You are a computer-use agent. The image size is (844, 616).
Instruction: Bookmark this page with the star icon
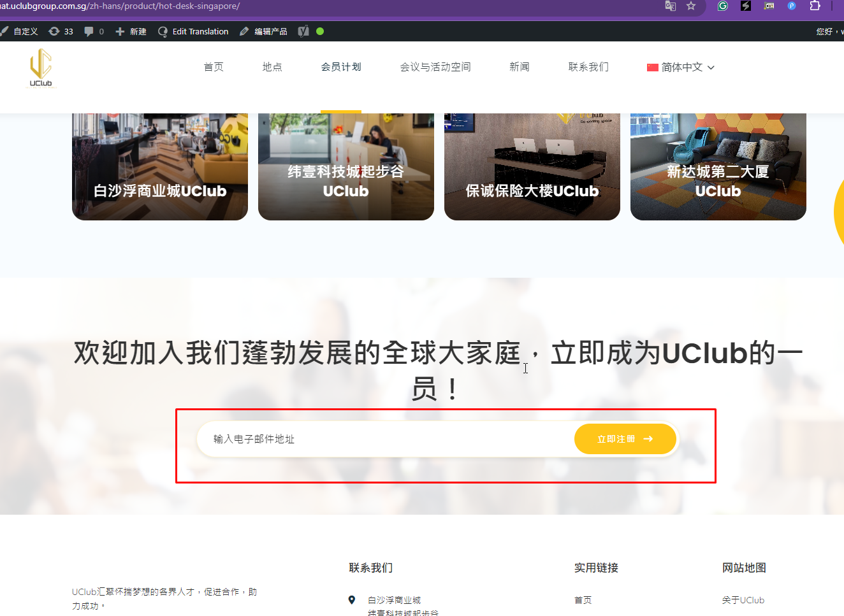tap(691, 6)
